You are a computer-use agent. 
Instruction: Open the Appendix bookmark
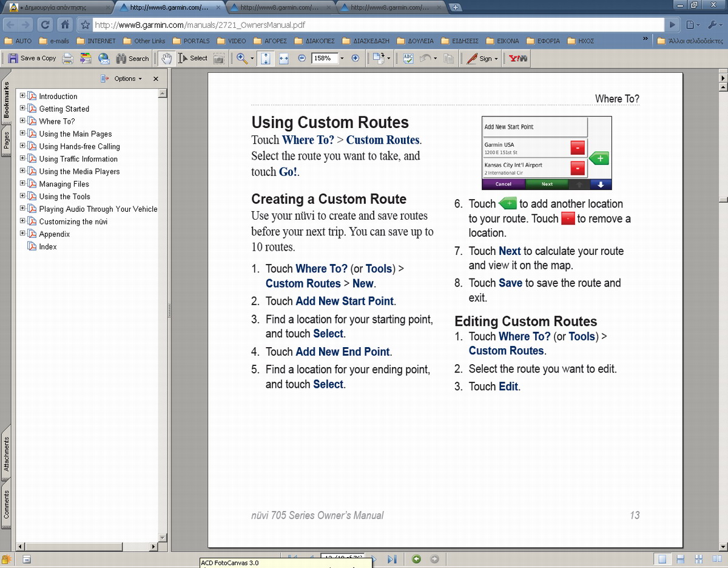55,234
